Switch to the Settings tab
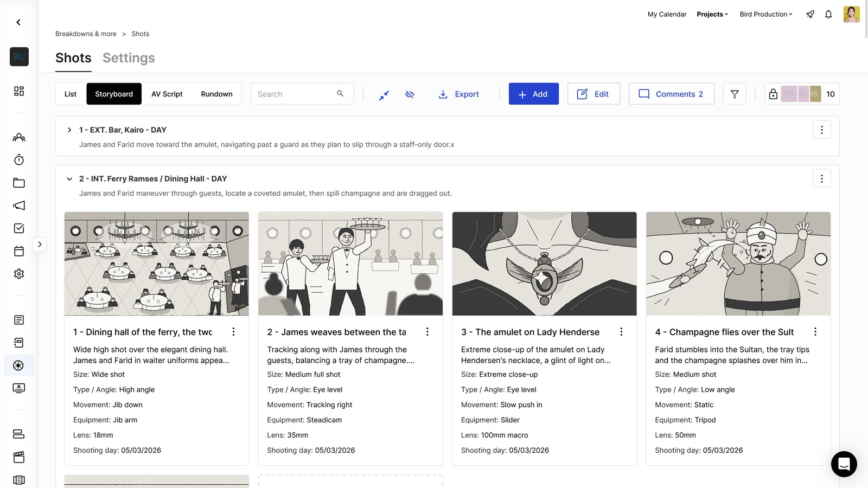The width and height of the screenshot is (868, 488). pos(129,58)
